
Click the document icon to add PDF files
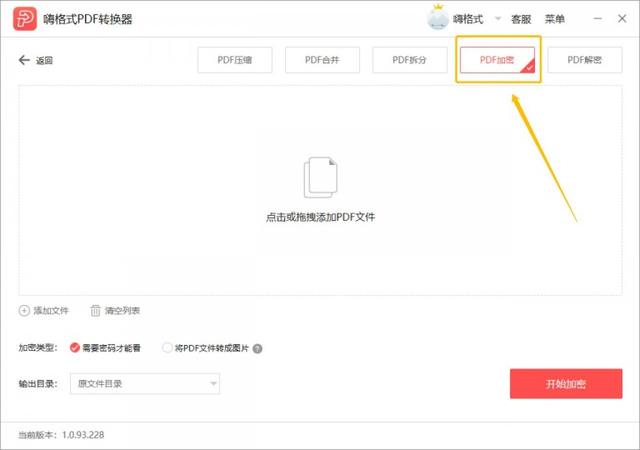321,177
